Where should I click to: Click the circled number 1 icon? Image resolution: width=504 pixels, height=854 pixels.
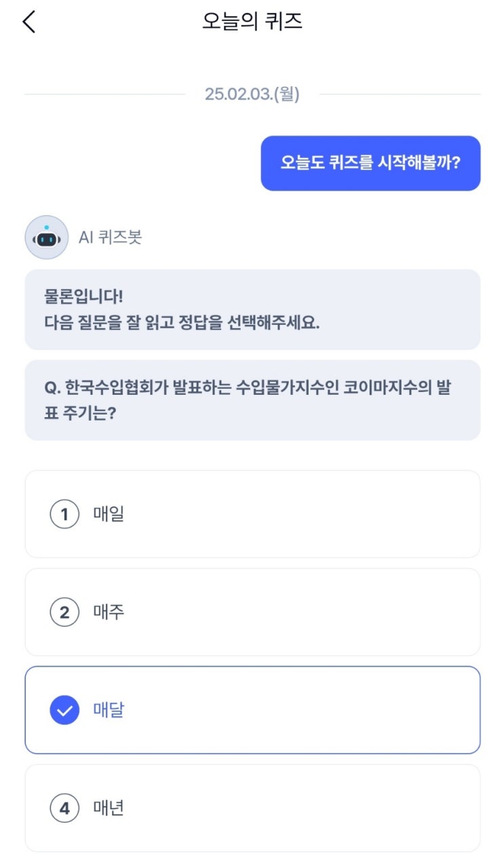(64, 515)
